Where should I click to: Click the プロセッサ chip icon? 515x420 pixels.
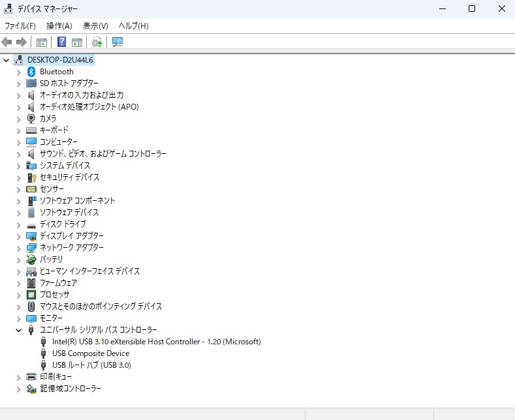pos(31,295)
